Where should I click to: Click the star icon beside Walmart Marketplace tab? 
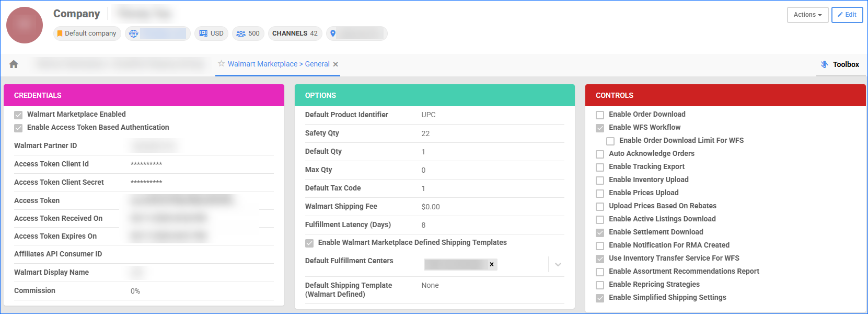pos(222,64)
